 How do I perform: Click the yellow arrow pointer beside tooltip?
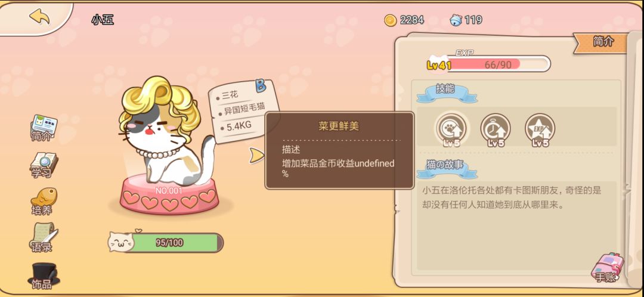(x=257, y=155)
